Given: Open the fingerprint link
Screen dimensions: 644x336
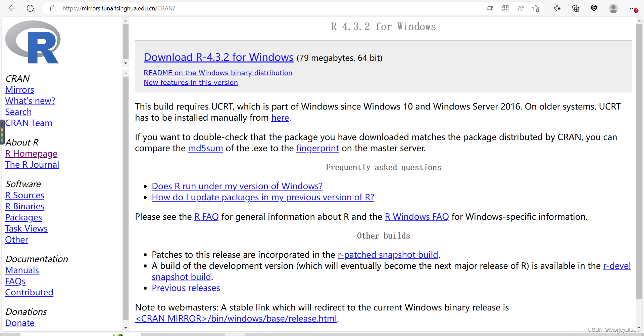Looking at the screenshot, I should 317,148.
